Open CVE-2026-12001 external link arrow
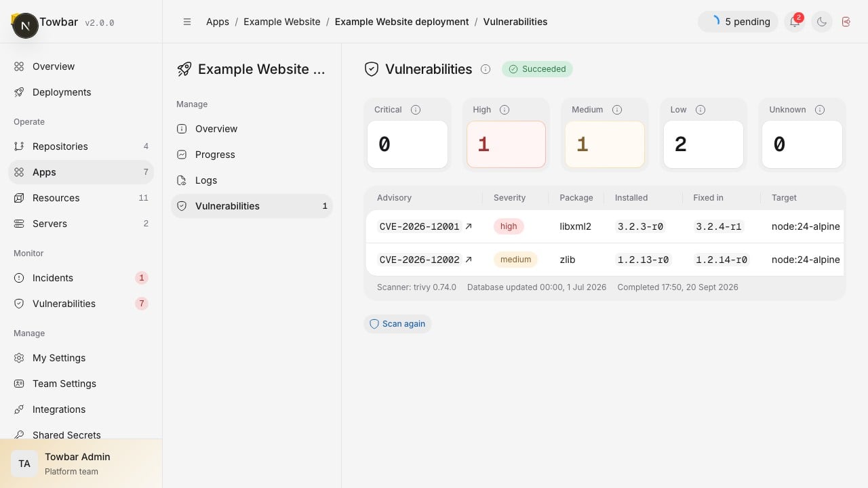The width and height of the screenshot is (868, 488). tap(469, 226)
